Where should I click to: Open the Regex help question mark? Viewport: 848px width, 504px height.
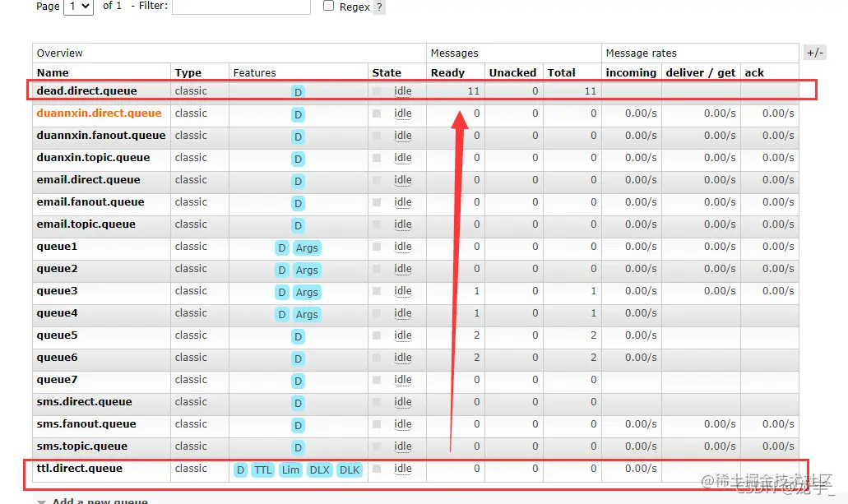(x=380, y=7)
